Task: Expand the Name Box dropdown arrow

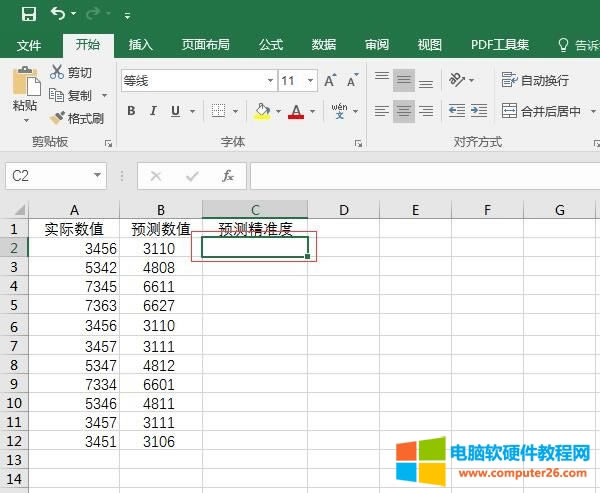Action: click(97, 176)
